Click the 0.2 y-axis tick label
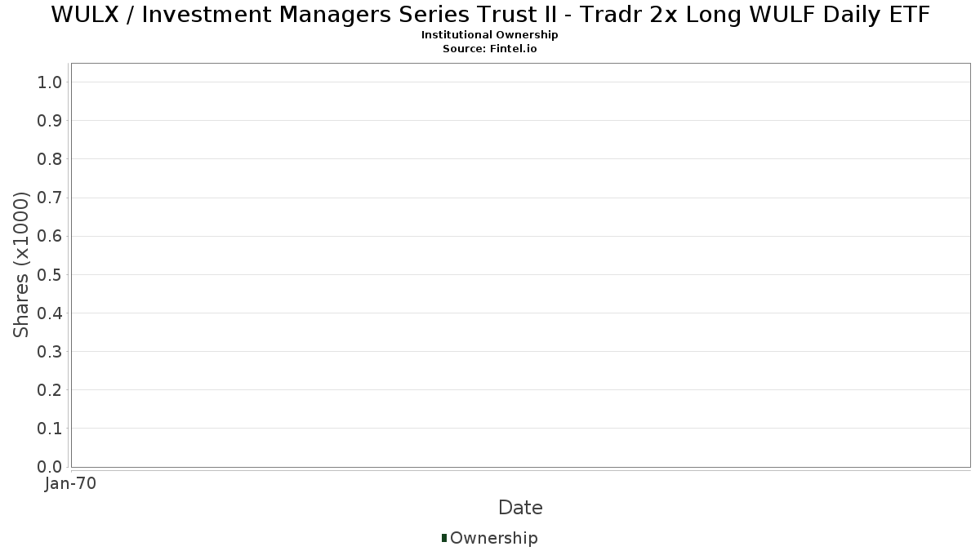Viewport: 980px width, 551px height. click(x=50, y=390)
